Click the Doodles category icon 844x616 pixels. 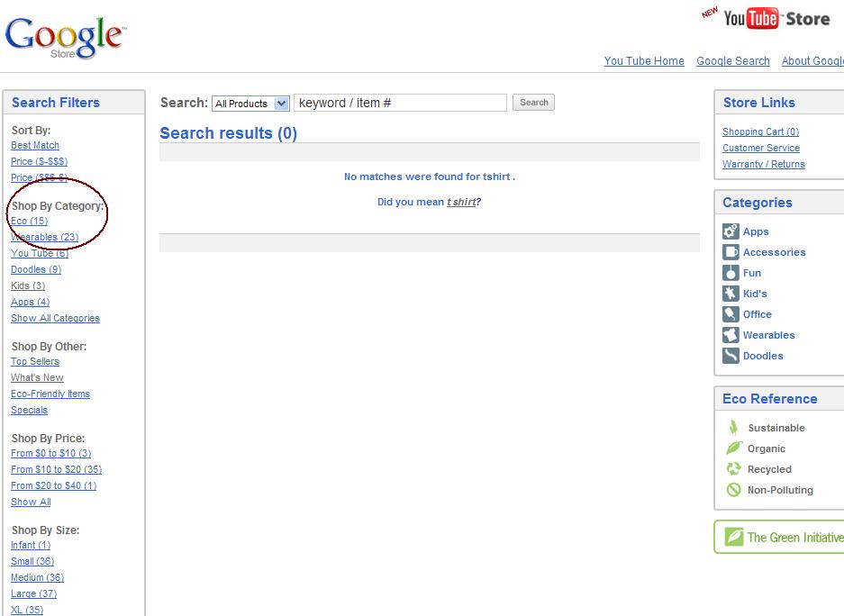[x=731, y=356]
